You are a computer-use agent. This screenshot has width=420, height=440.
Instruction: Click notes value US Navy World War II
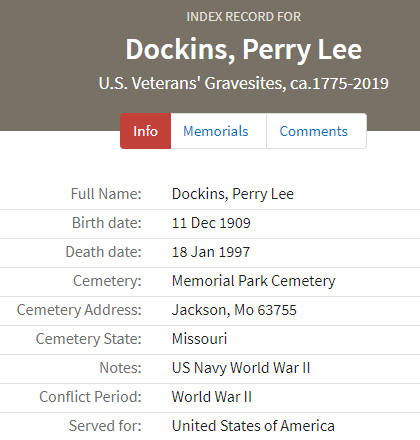pyautogui.click(x=241, y=368)
